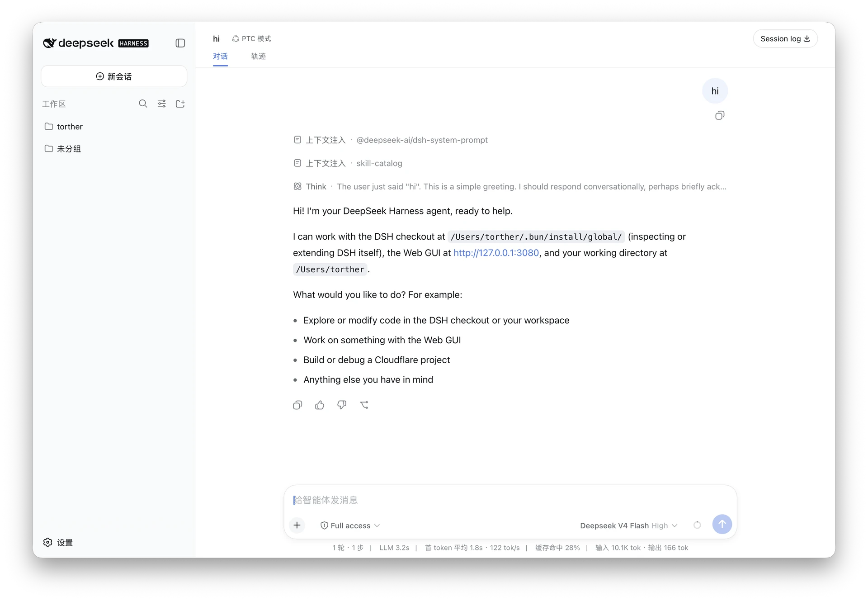Open workspace filter settings icon
This screenshot has height=601, width=868.
161,104
